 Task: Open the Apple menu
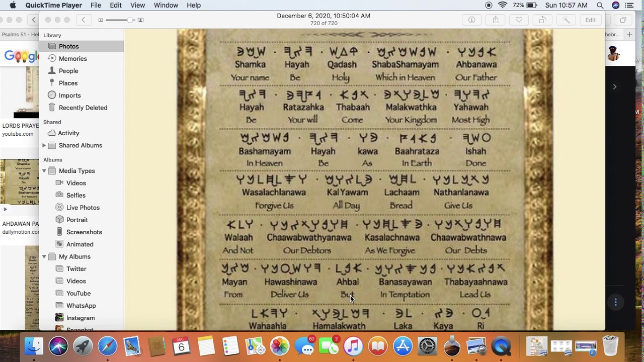(13, 5)
